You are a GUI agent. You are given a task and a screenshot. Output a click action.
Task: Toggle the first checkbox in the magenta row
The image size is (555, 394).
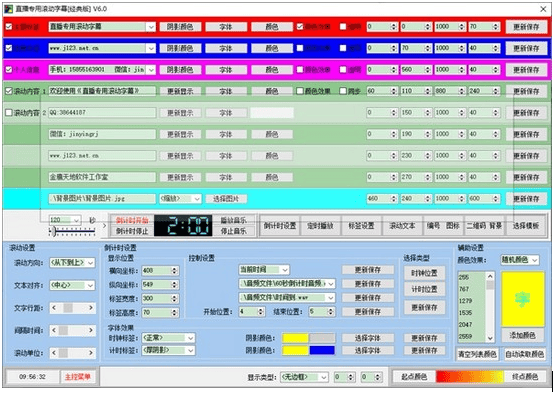(x=9, y=70)
